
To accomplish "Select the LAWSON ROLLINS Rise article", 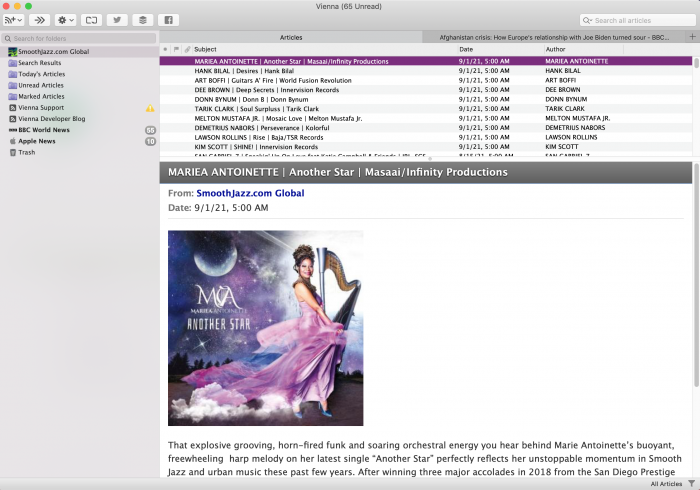I will 426,137.
